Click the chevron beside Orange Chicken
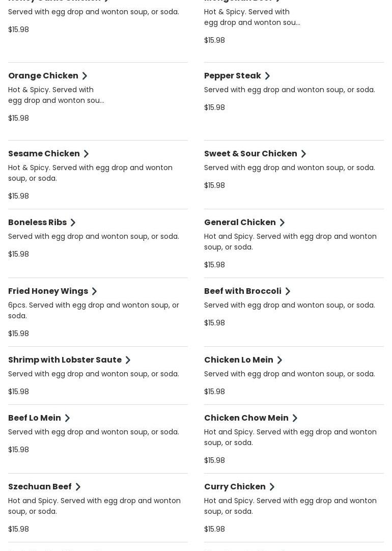 85,76
